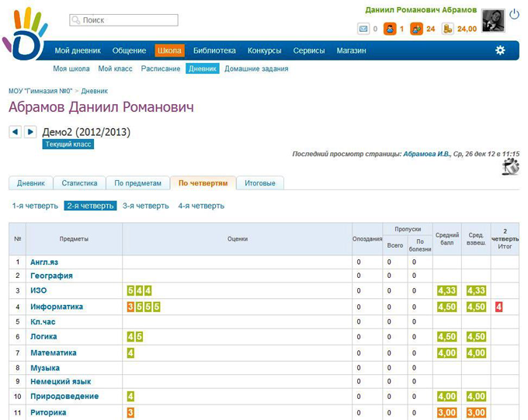This screenshot has width=528, height=420.
Task: Select Дневник submenu item
Action: pos(203,68)
